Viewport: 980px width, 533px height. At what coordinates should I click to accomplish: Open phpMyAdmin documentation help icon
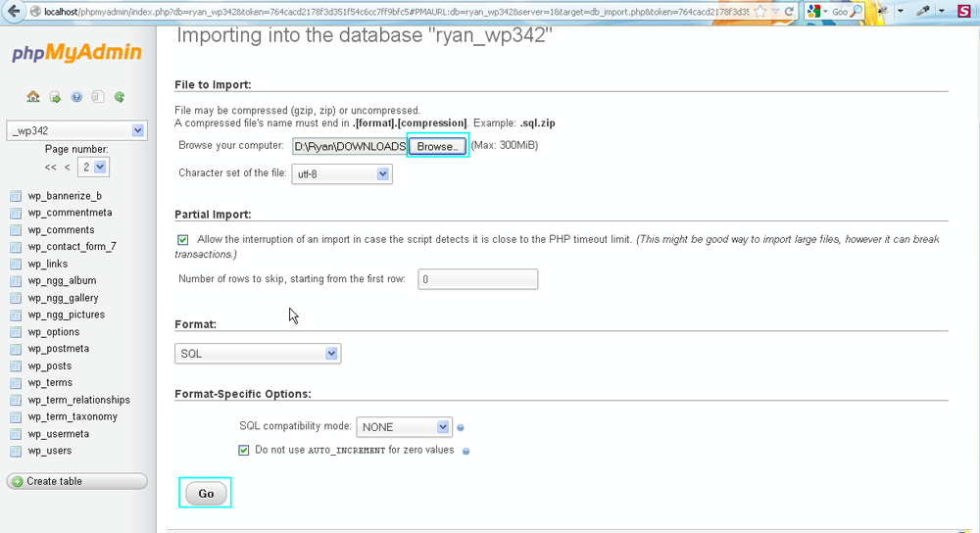pos(76,97)
